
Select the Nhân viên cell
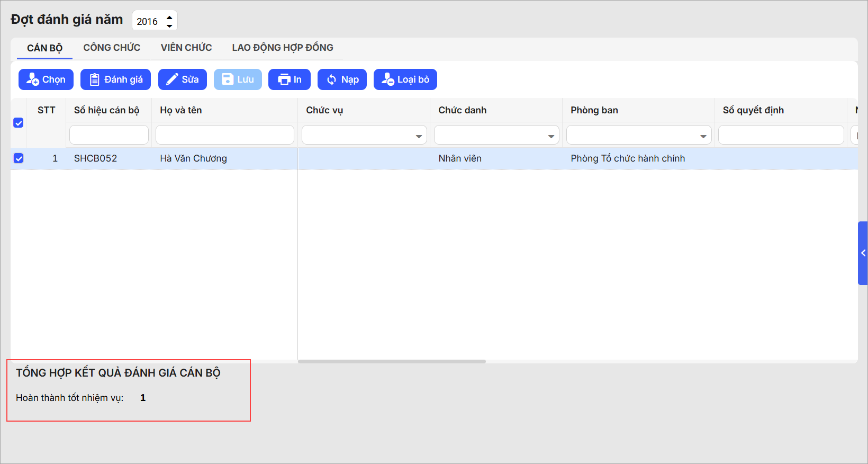[x=496, y=158]
